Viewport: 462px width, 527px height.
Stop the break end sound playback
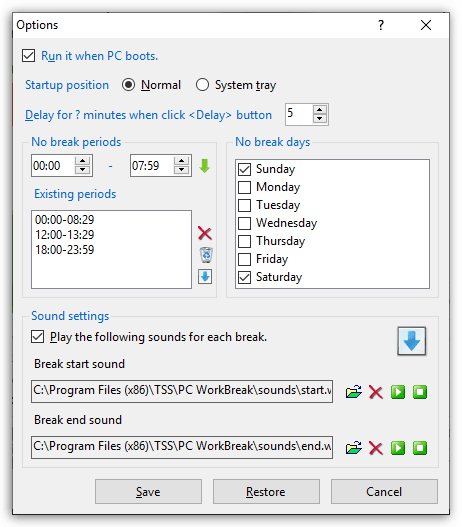click(x=420, y=448)
